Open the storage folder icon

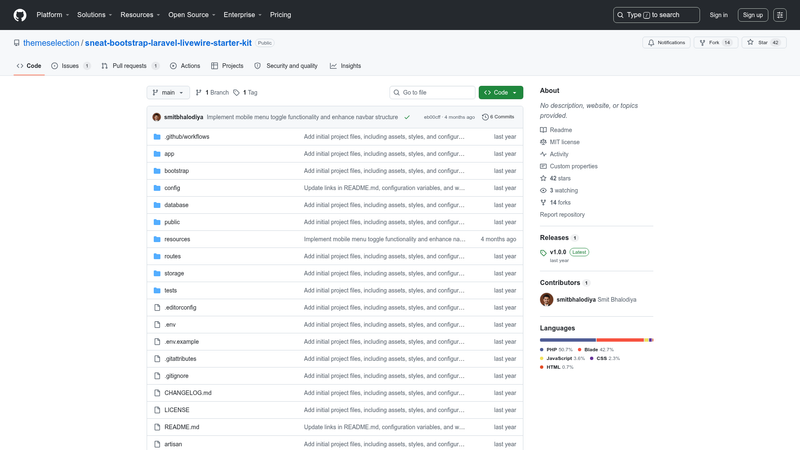157,273
